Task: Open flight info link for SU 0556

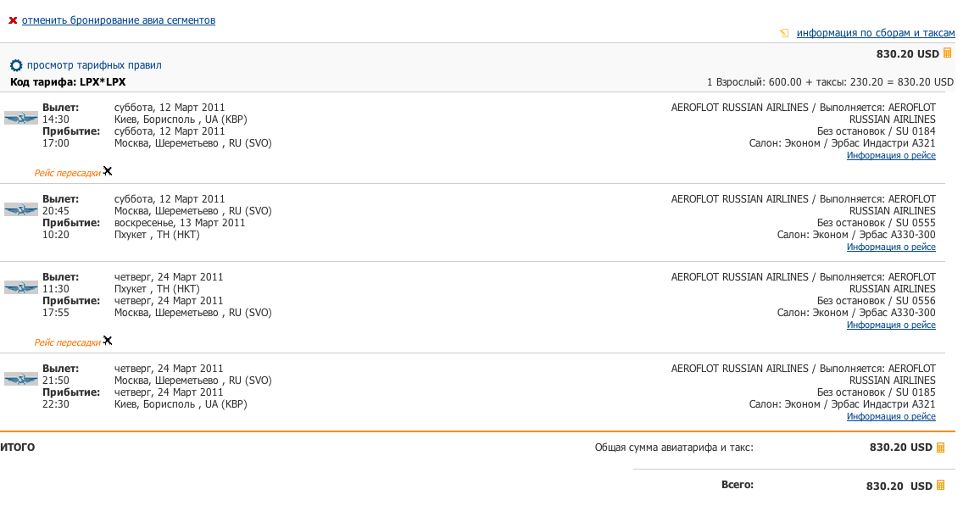Action: [891, 325]
